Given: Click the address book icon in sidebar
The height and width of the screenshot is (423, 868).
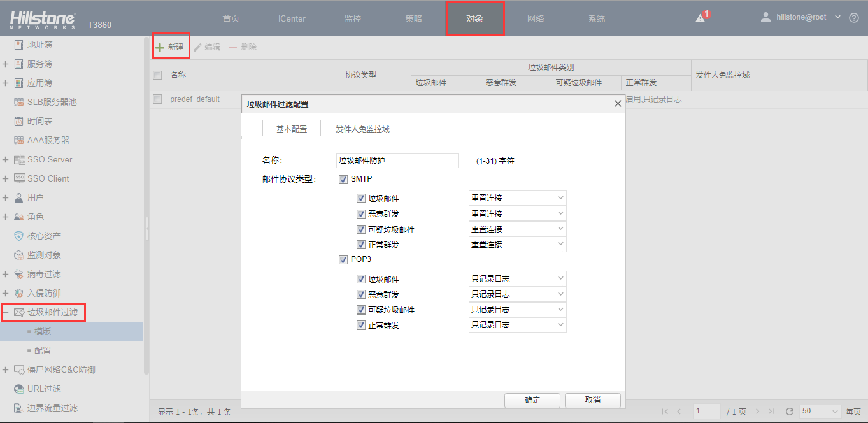Looking at the screenshot, I should tap(19, 45).
